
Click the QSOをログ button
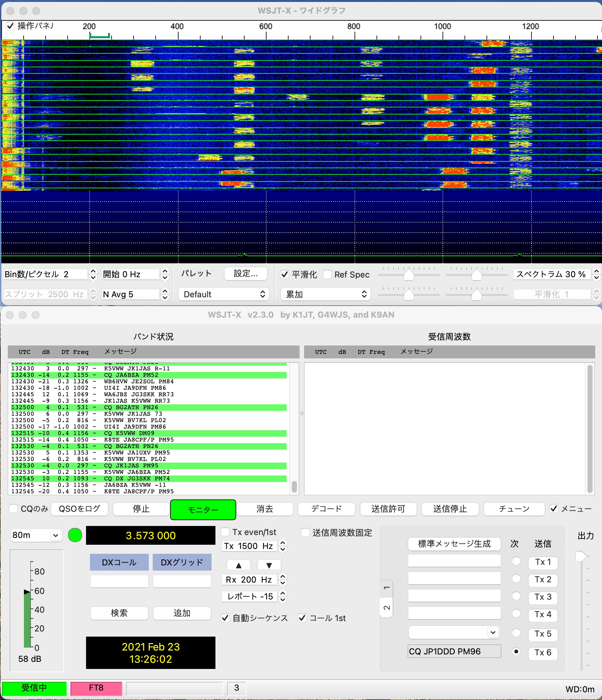point(79,509)
